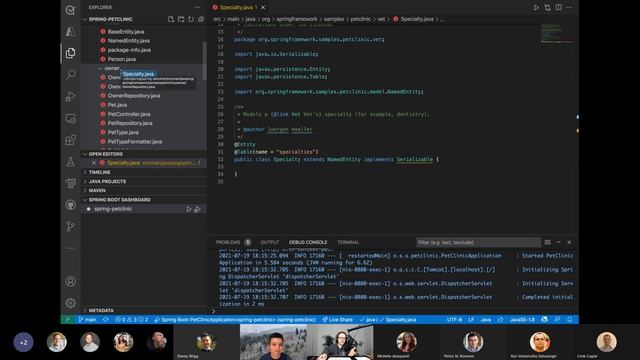Open package-info.java in the explorer

(129, 50)
